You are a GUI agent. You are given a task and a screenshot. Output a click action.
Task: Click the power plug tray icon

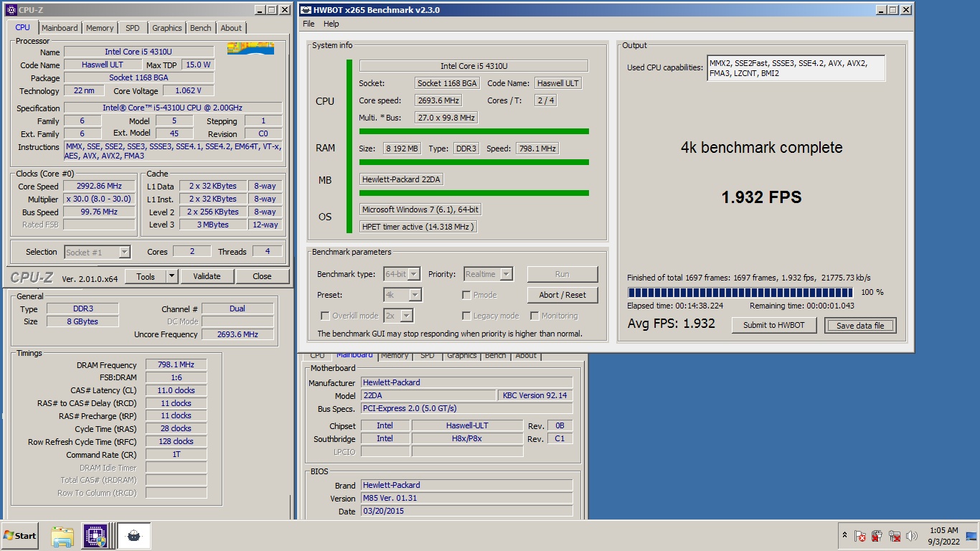pyautogui.click(x=877, y=536)
